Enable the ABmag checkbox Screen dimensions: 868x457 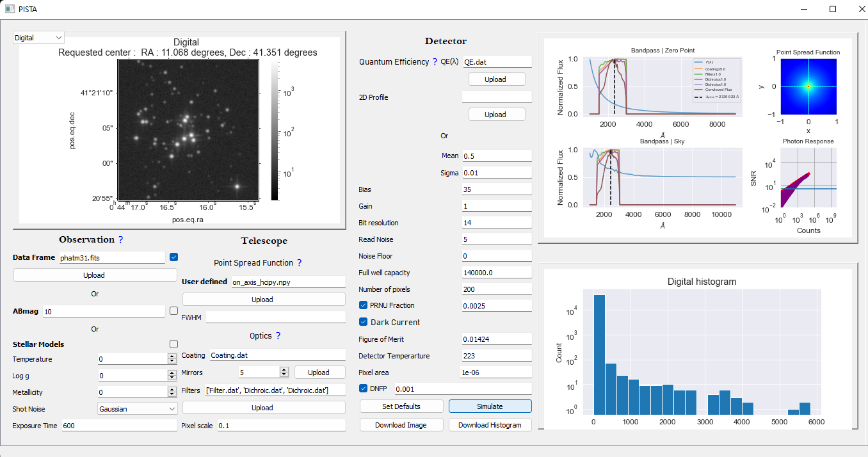pos(173,311)
